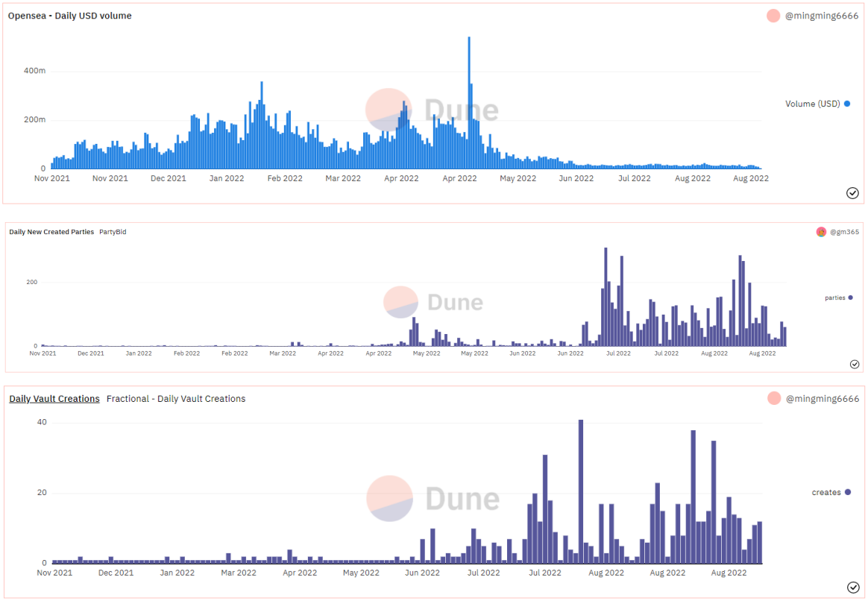Click Jun 2022 label in Opensea chart

[x=576, y=178]
